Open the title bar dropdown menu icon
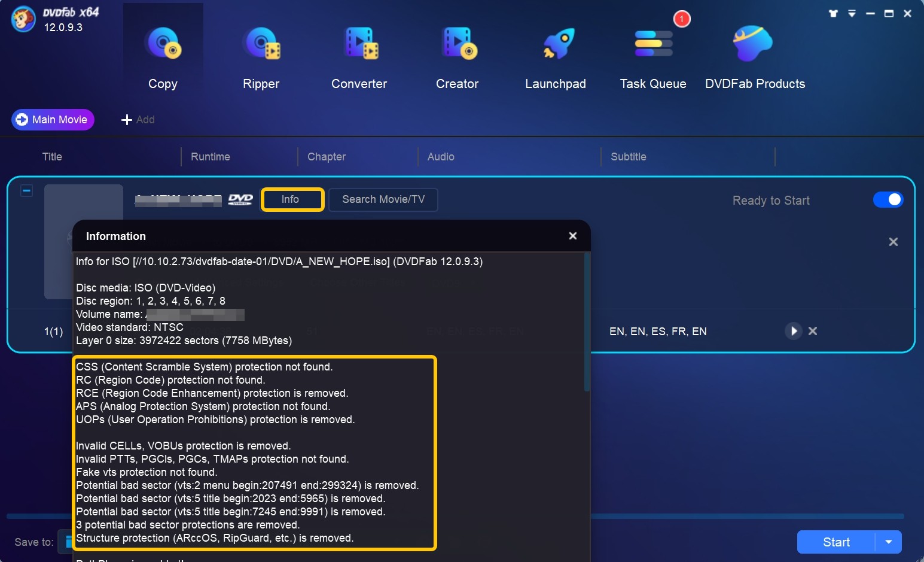Viewport: 924px width, 562px height. (x=852, y=13)
